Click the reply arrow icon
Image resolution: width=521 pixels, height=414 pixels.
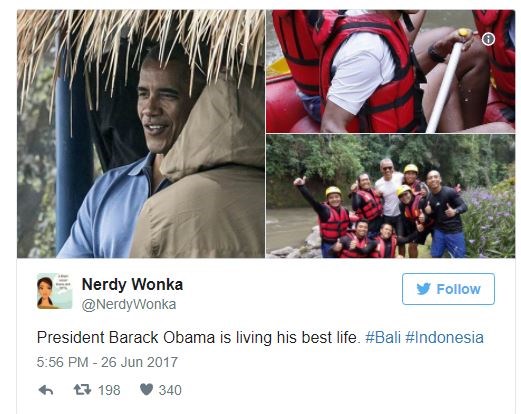coord(46,390)
